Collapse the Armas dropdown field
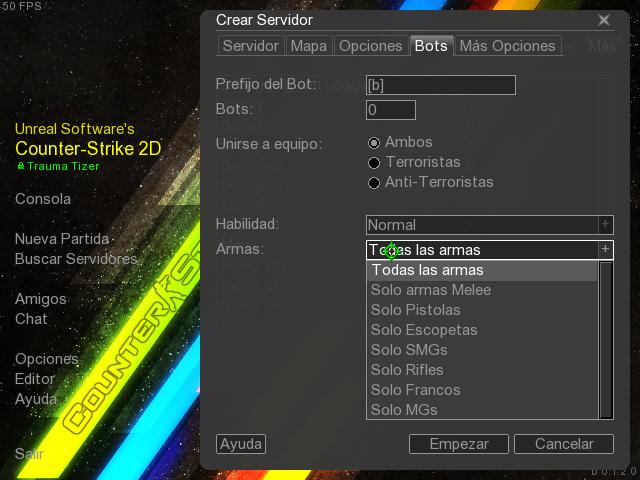The height and width of the screenshot is (480, 640). 489,250
